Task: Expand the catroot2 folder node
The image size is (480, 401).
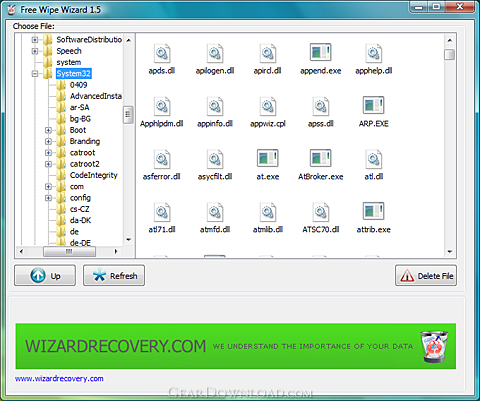Action: pos(48,164)
